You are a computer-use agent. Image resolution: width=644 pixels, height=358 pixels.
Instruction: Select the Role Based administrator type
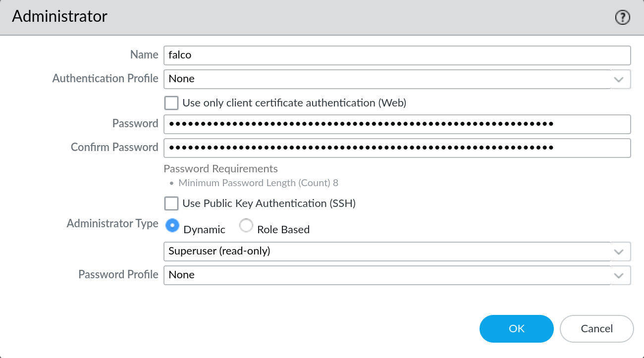pyautogui.click(x=246, y=226)
